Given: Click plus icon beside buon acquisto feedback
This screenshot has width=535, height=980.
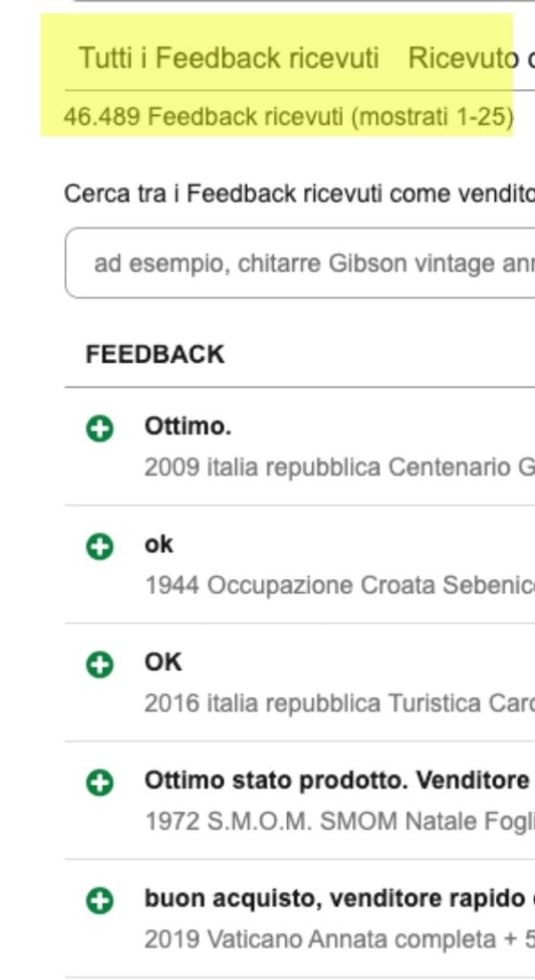Looking at the screenshot, I should click(100, 901).
